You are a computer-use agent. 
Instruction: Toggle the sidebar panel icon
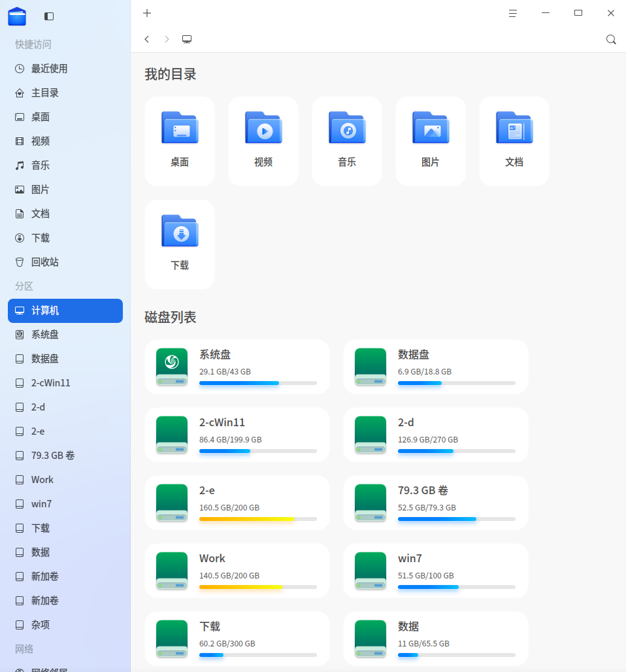[x=49, y=16]
